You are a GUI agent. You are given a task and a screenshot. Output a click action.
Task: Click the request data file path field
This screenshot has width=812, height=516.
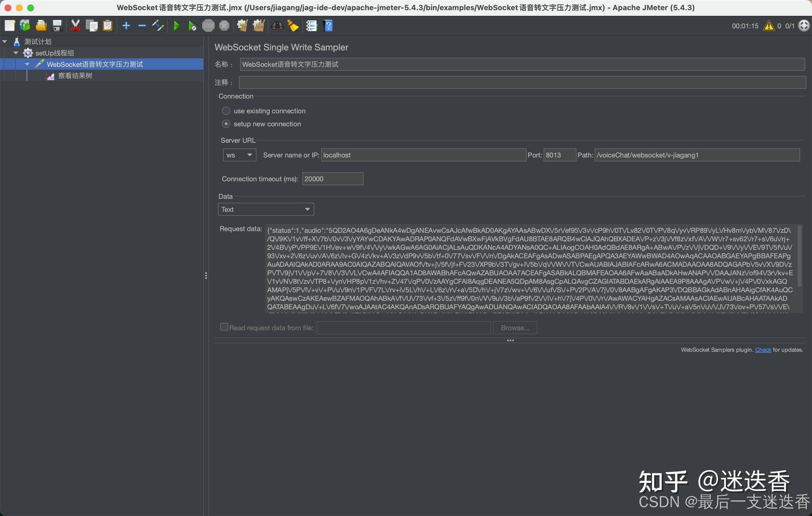coord(404,328)
